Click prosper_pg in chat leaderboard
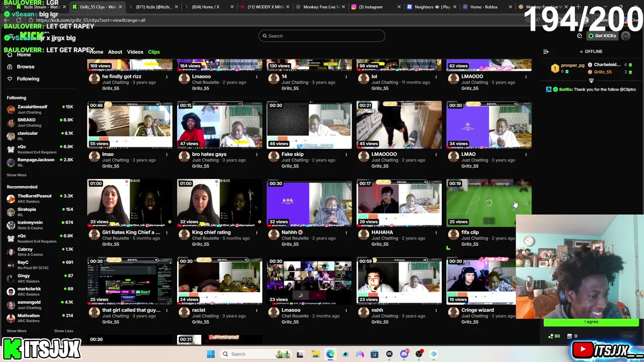Screen dimensions: 644x362 coord(573,65)
